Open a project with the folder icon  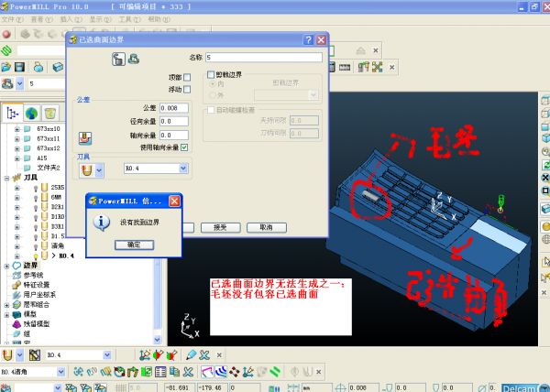6,67
